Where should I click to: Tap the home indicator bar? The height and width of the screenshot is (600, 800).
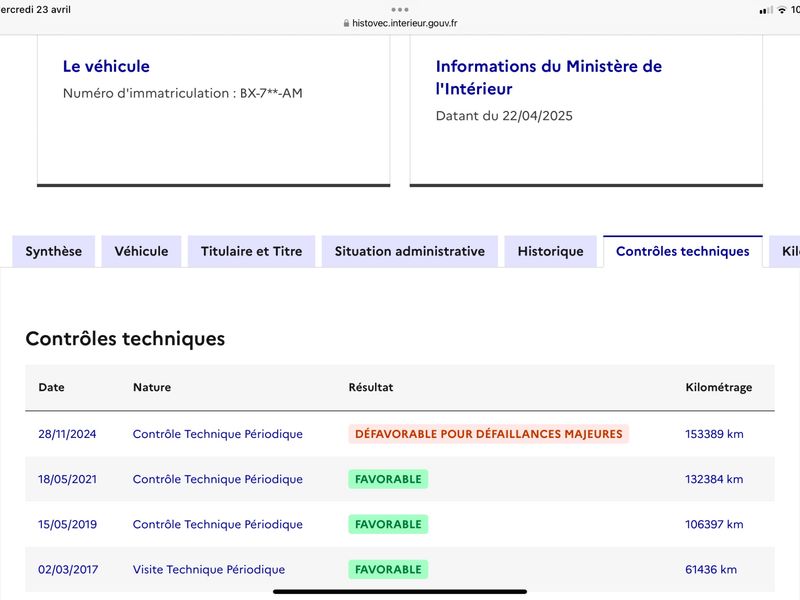coord(400,592)
